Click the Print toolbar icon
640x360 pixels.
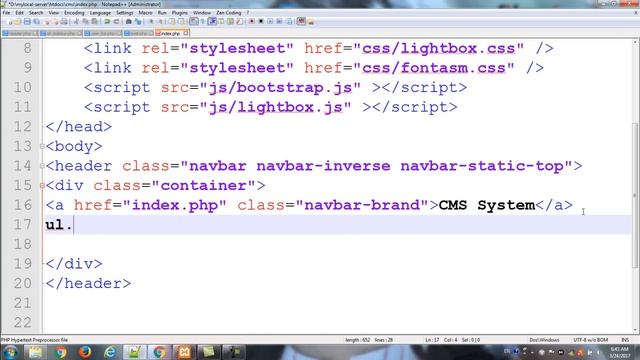(64, 21)
